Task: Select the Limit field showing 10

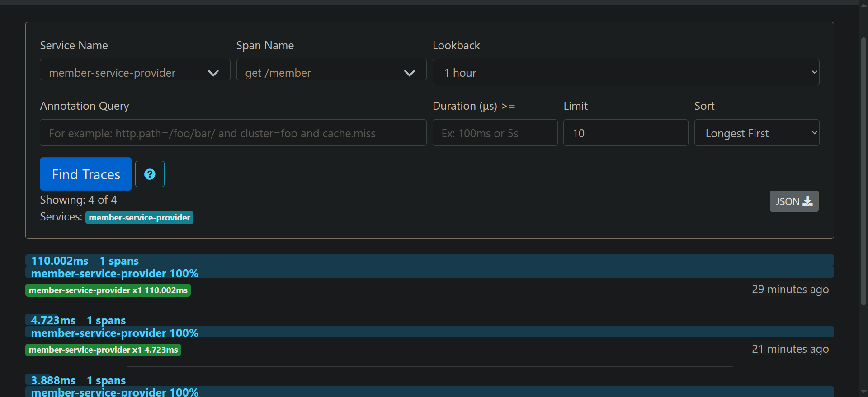Action: tap(625, 133)
